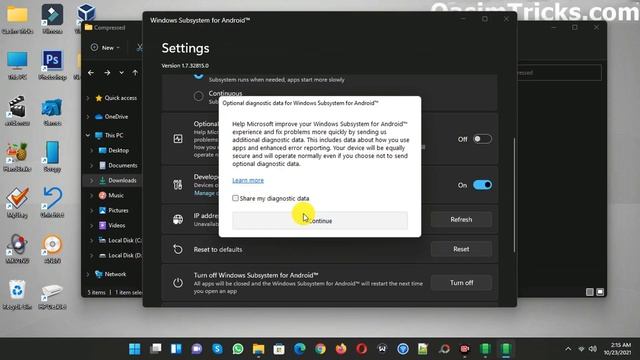Click the power icon beside Turn off row
The width and height of the screenshot is (640, 360).
178,282
